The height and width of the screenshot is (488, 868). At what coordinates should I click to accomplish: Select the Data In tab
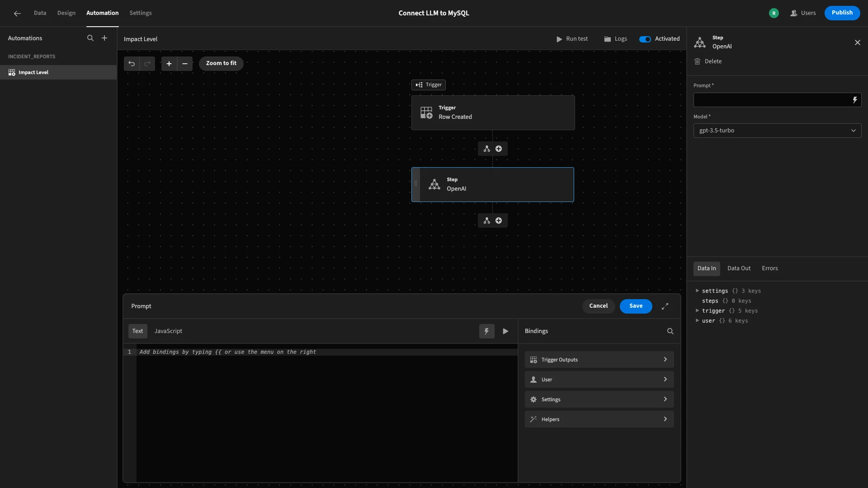(707, 268)
